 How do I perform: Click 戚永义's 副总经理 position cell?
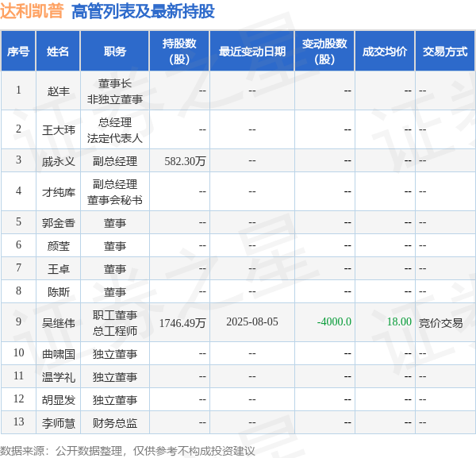tap(115, 161)
